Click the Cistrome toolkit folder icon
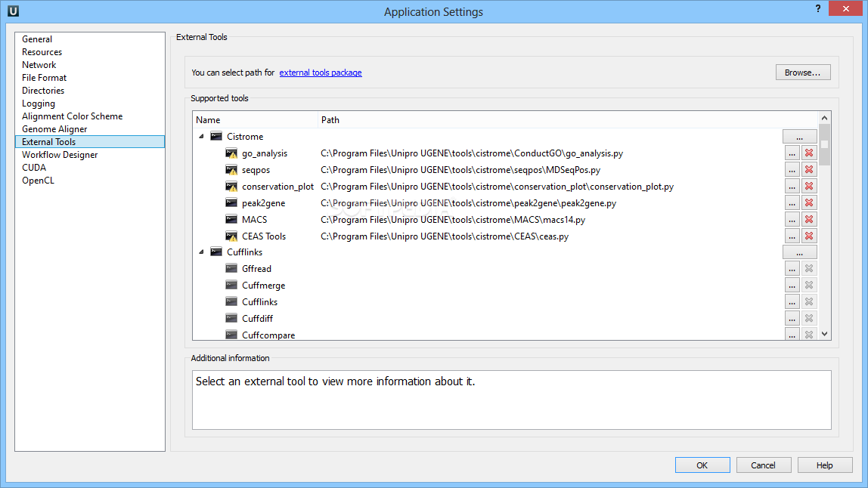The height and width of the screenshot is (488, 868). [x=216, y=136]
